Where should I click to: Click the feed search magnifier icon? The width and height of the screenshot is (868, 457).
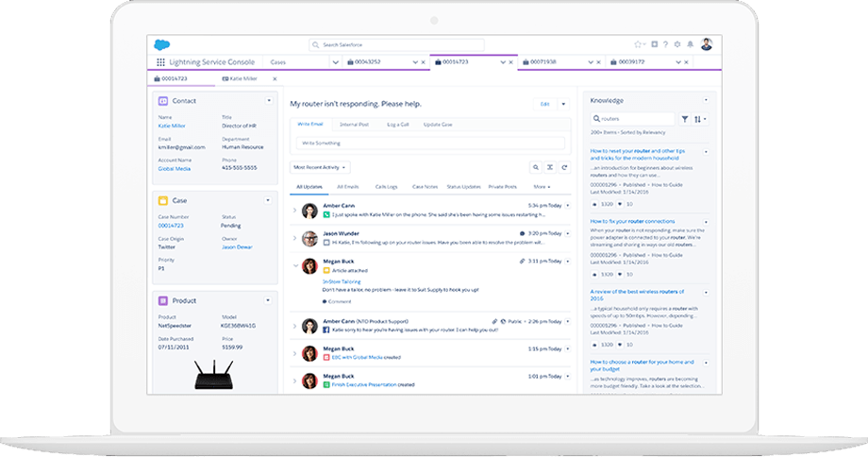(536, 167)
